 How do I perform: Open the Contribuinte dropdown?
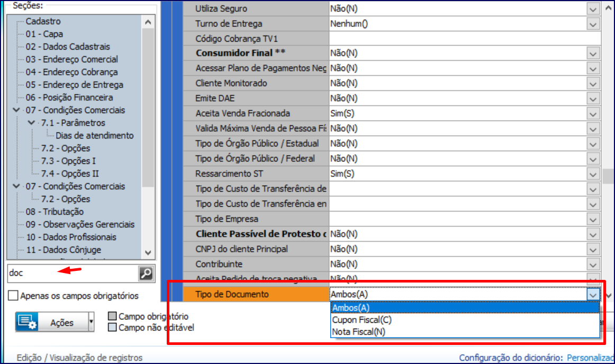[x=593, y=265]
